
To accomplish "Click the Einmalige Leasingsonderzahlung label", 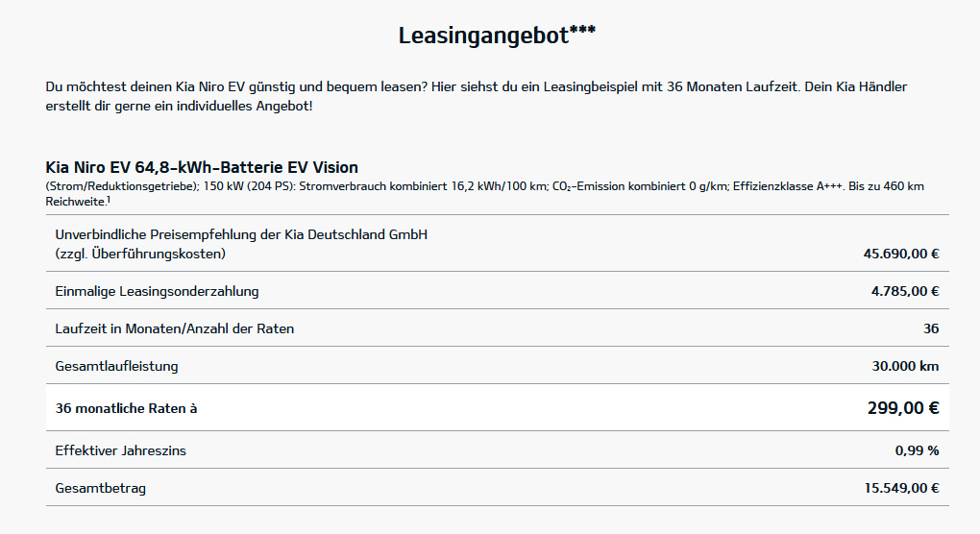I will [x=157, y=291].
